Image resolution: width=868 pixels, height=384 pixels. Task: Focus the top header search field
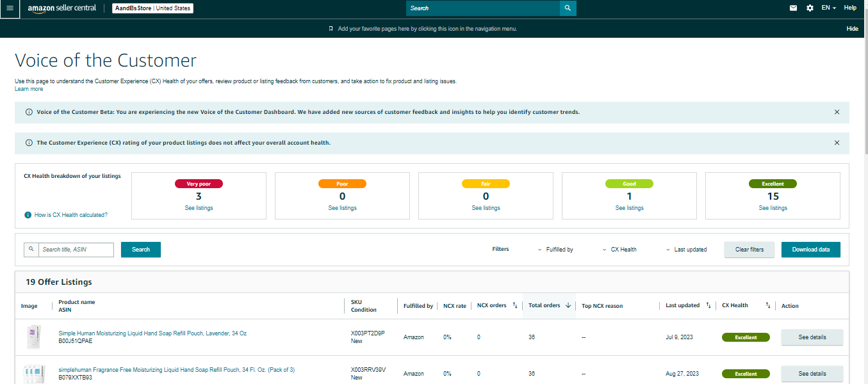click(483, 8)
